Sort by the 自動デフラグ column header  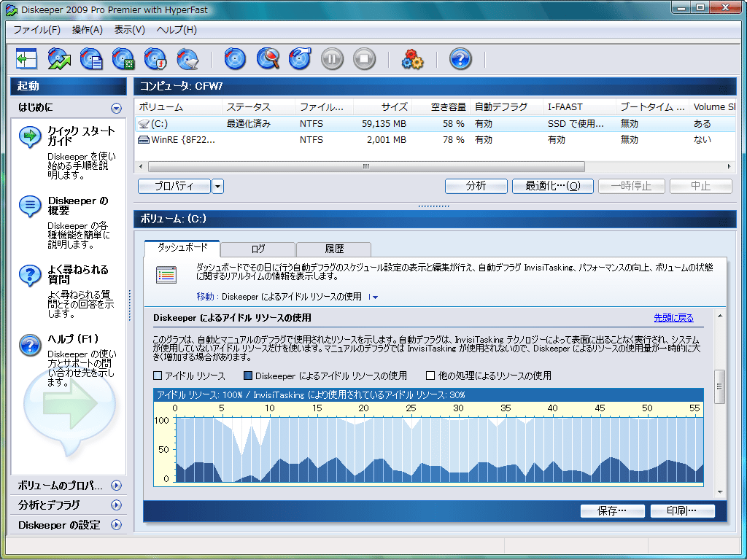point(506,107)
